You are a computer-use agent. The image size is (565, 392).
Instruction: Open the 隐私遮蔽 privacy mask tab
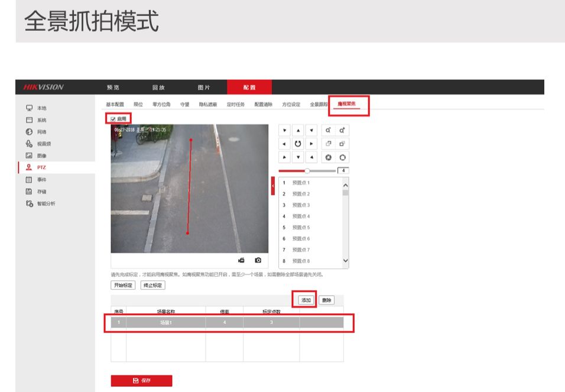point(207,105)
